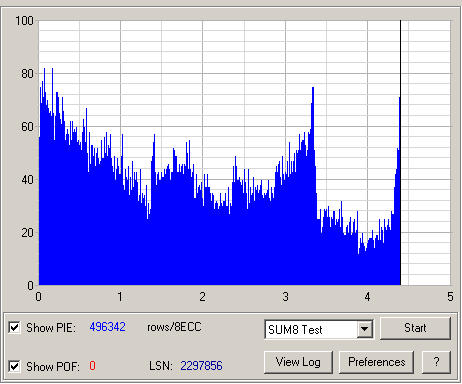Viewport: 462px width, 384px height.
Task: Select the SUM8 Test combo box field
Action: [319, 329]
